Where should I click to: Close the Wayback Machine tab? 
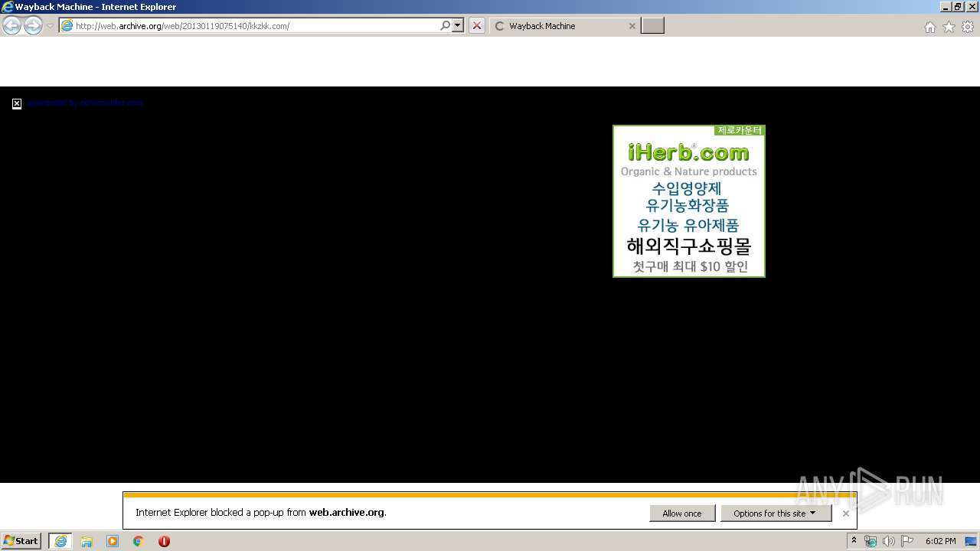632,26
